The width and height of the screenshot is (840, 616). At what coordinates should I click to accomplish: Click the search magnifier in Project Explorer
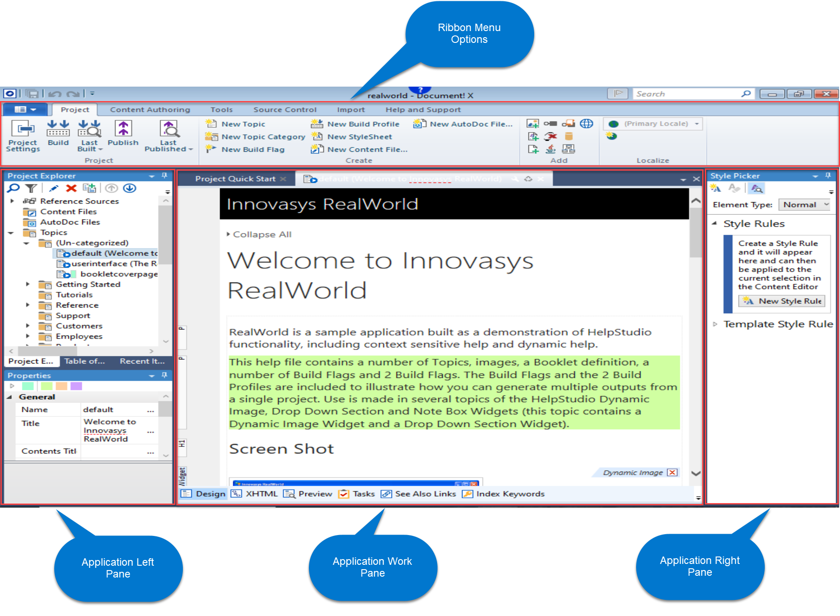(14, 188)
